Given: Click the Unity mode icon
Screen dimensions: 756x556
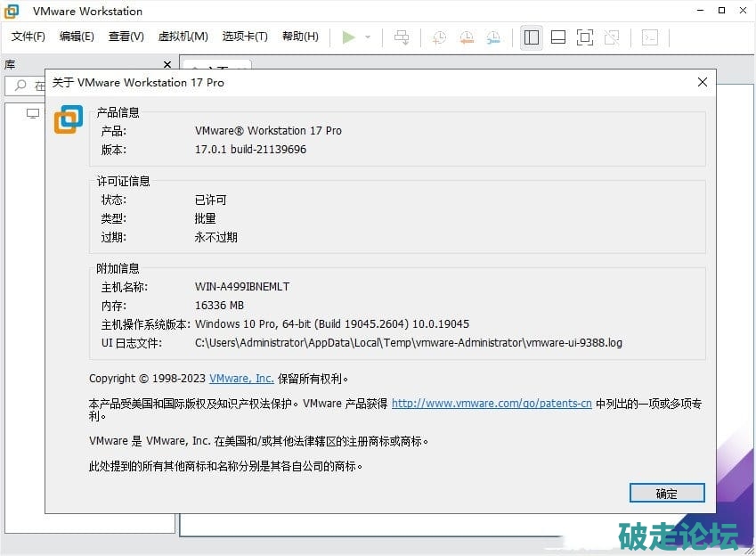Looking at the screenshot, I should tap(612, 37).
